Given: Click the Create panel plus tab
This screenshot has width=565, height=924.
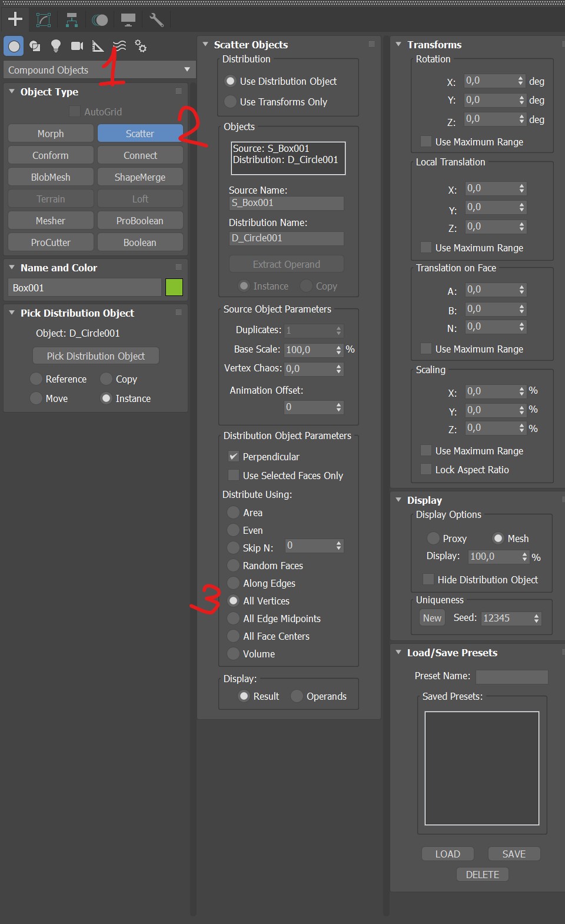Looking at the screenshot, I should (15, 20).
